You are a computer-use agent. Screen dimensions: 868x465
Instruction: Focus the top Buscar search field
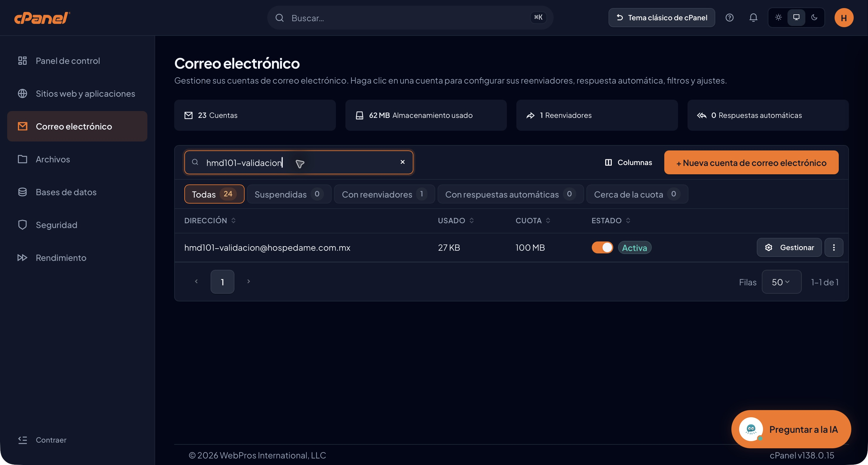tap(410, 18)
